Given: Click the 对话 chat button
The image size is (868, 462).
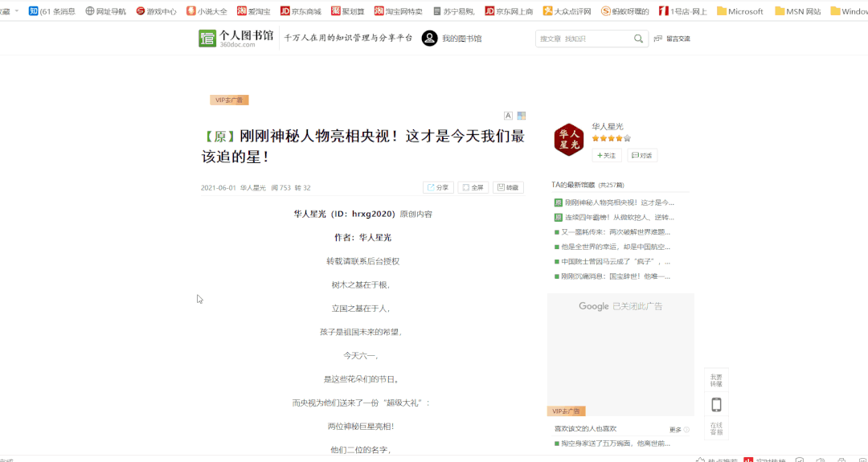Looking at the screenshot, I should point(642,156).
